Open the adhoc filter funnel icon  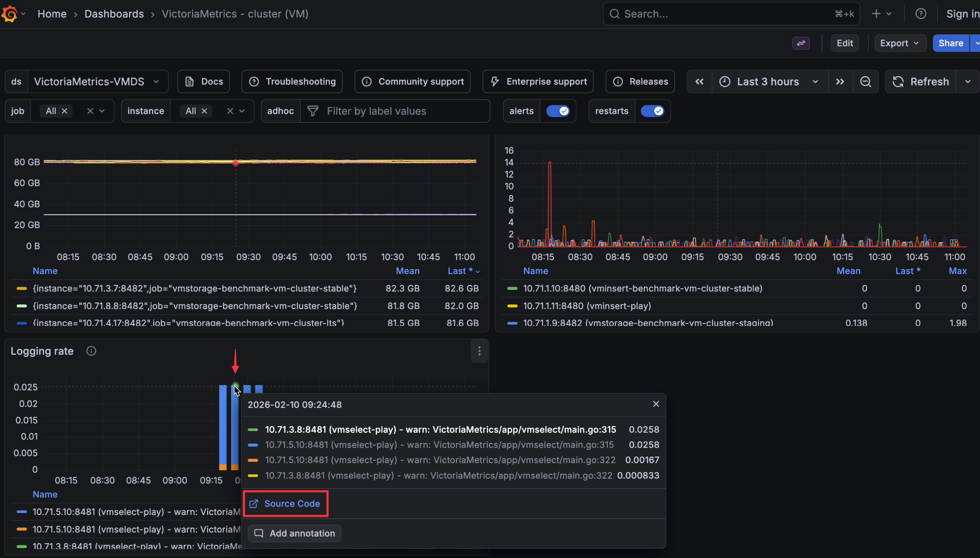(x=312, y=111)
